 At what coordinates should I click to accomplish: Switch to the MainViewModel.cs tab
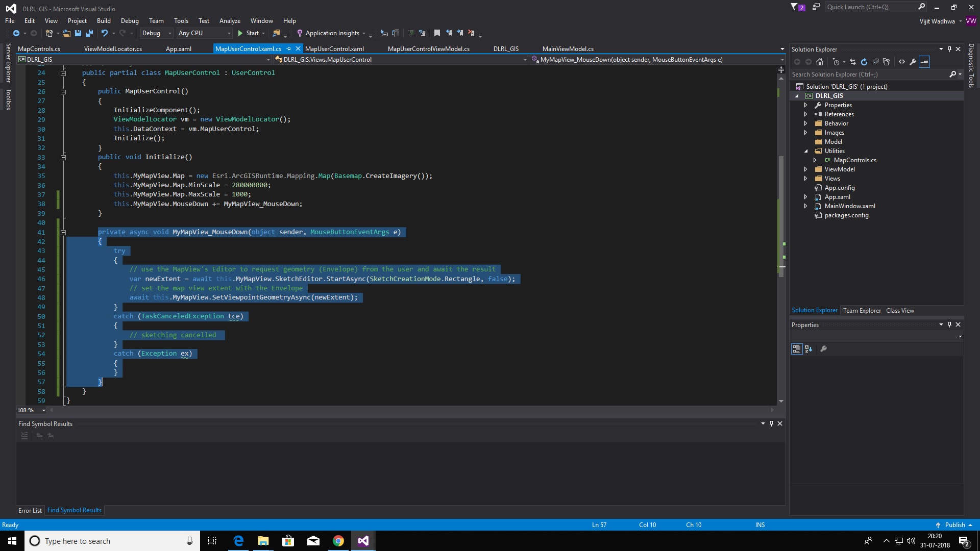[x=568, y=49]
